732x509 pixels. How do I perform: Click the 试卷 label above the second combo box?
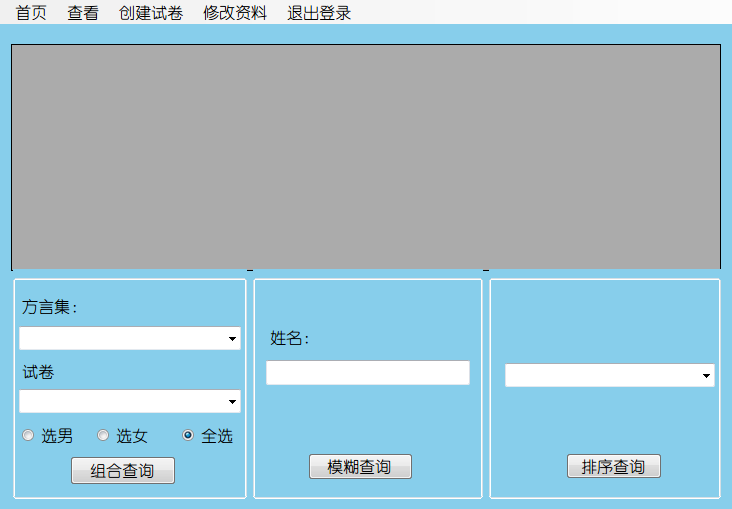[38, 372]
